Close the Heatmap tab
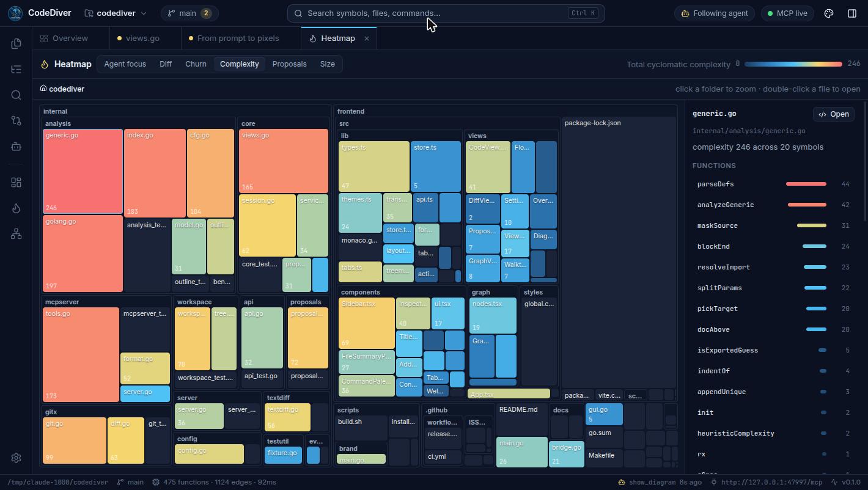 367,38
